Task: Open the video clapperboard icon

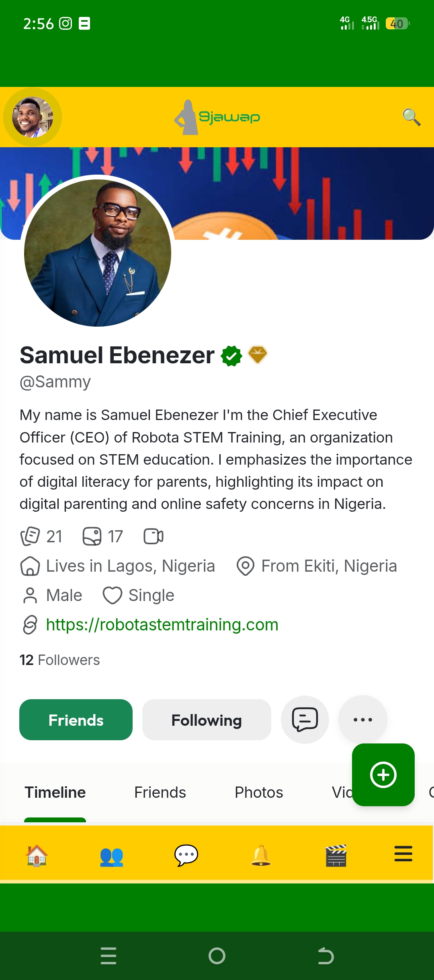Action: 336,855
